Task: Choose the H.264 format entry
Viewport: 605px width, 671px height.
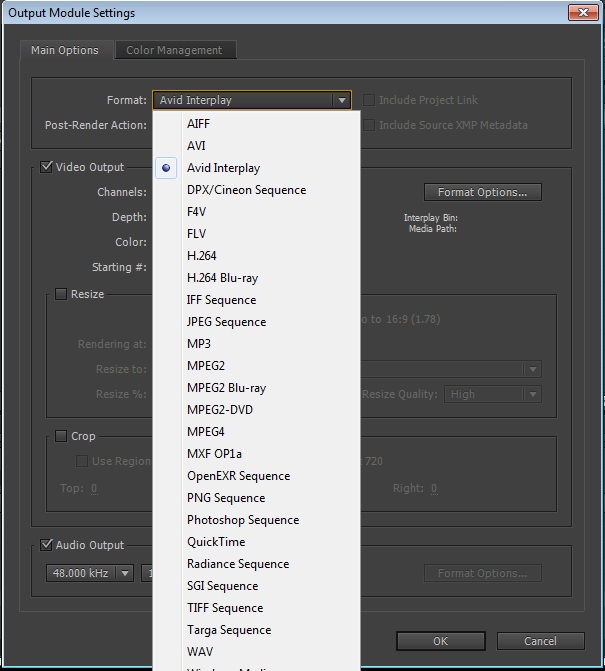Action: click(256, 256)
